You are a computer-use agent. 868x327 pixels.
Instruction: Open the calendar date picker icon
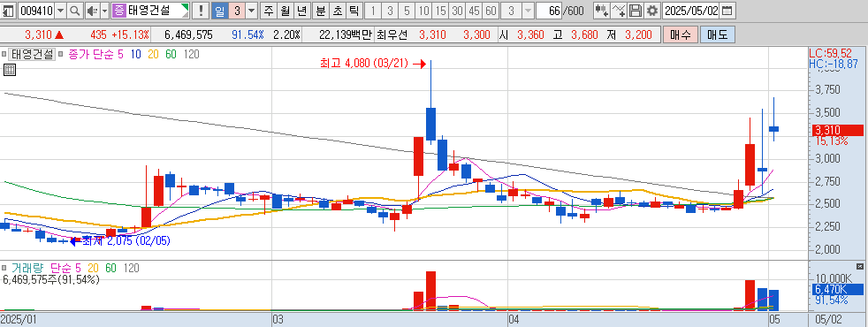[x=727, y=10]
